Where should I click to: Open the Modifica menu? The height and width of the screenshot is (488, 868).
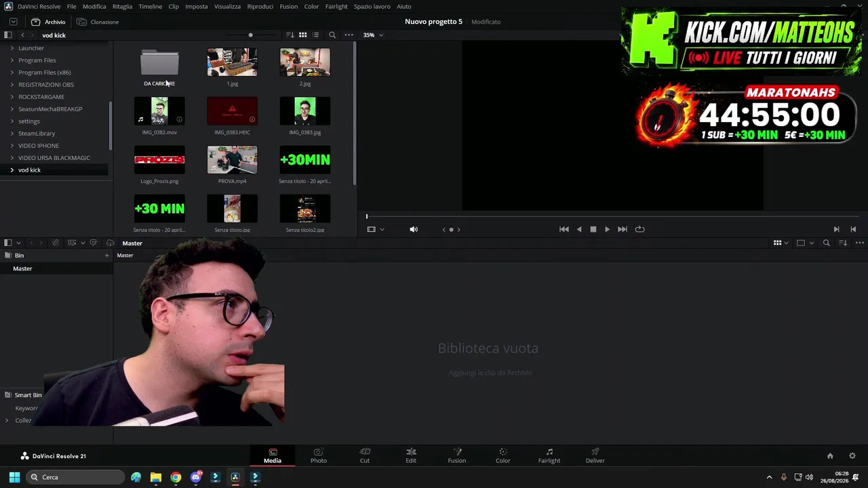94,6
